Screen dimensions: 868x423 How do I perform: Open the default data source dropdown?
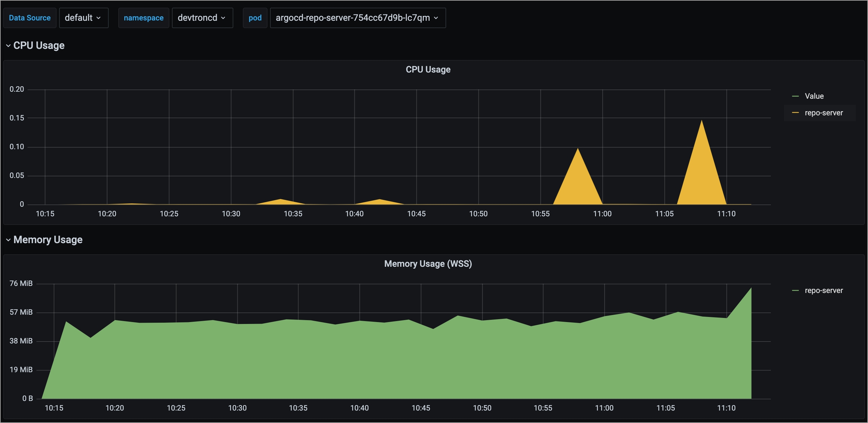coord(83,18)
